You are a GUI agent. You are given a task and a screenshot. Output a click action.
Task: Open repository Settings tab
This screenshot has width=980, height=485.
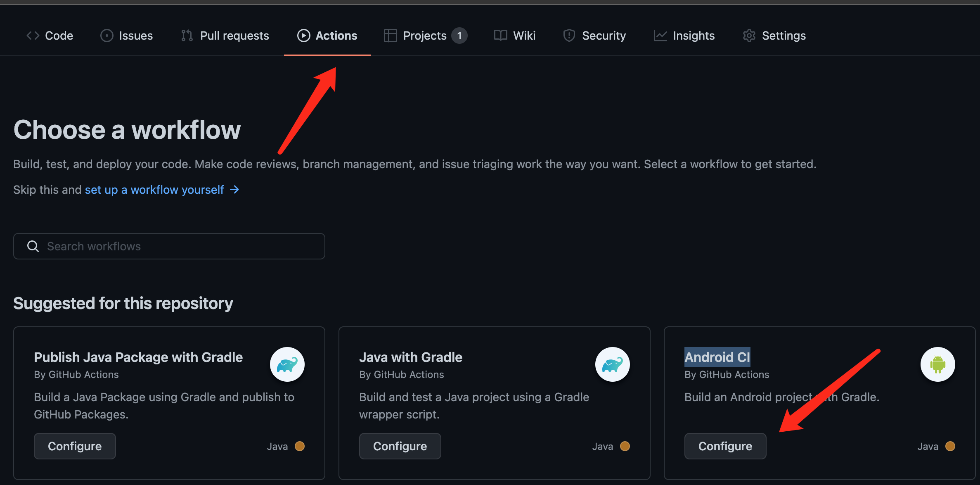pos(774,36)
